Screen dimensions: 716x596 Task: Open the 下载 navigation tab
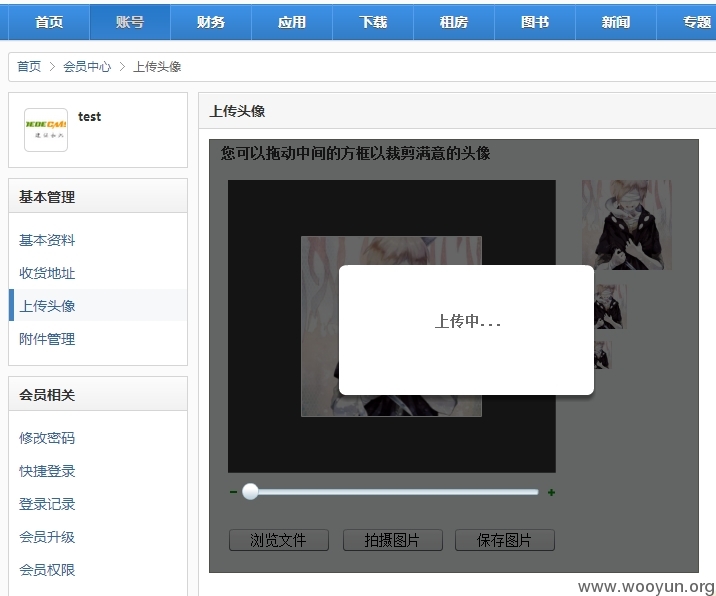(x=373, y=22)
